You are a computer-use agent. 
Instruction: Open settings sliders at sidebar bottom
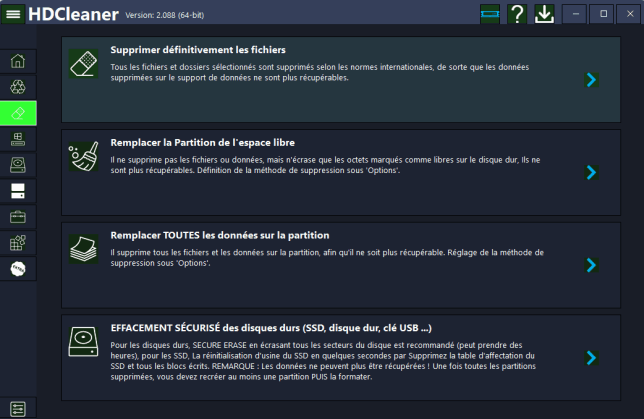click(x=18, y=407)
